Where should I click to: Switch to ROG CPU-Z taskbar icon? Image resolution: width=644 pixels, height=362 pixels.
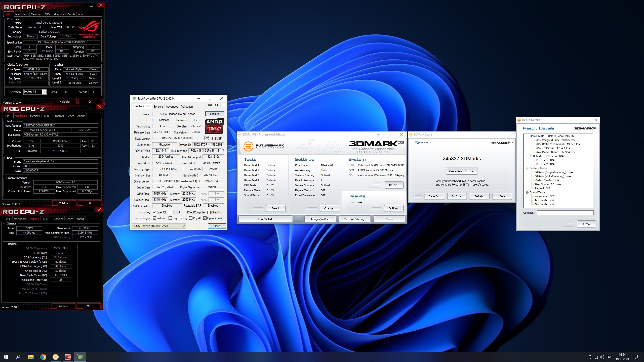click(x=68, y=357)
